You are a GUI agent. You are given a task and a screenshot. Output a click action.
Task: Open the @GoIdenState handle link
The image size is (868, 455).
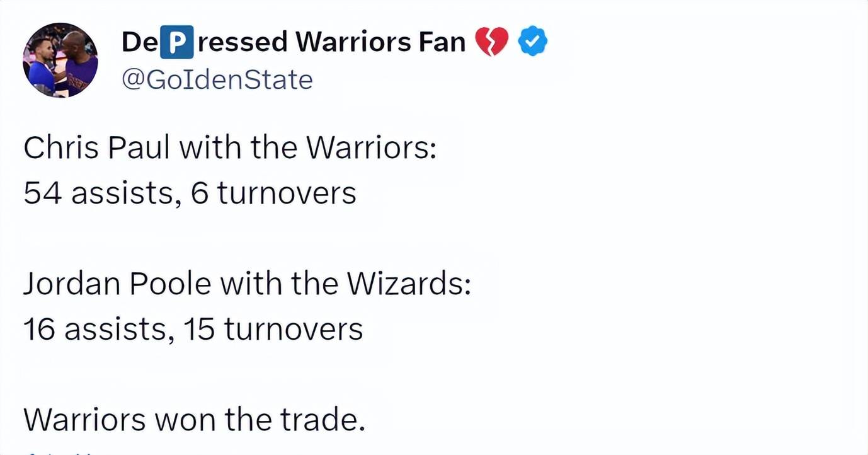point(217,80)
